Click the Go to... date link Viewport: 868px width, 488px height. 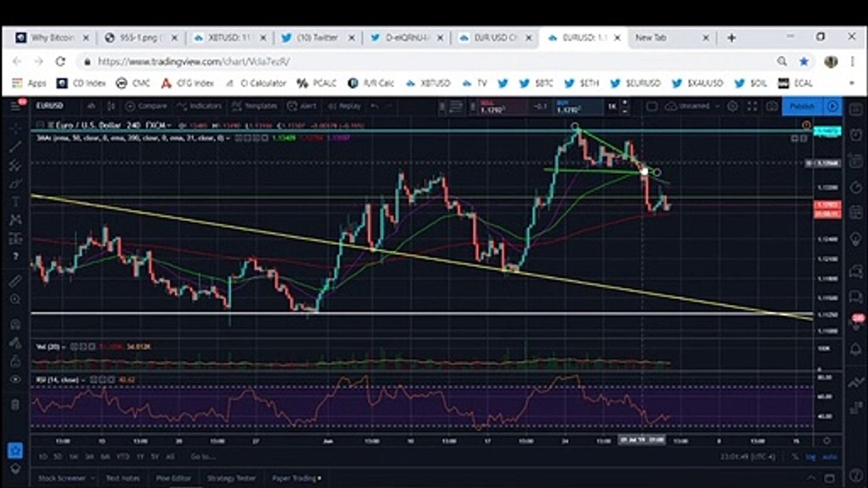pyautogui.click(x=201, y=457)
